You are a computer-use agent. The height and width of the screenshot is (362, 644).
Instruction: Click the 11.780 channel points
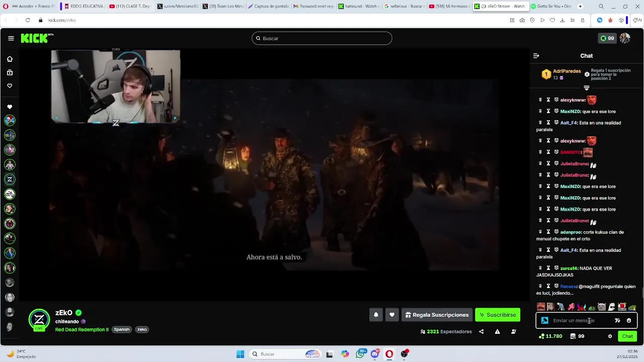tap(550, 336)
